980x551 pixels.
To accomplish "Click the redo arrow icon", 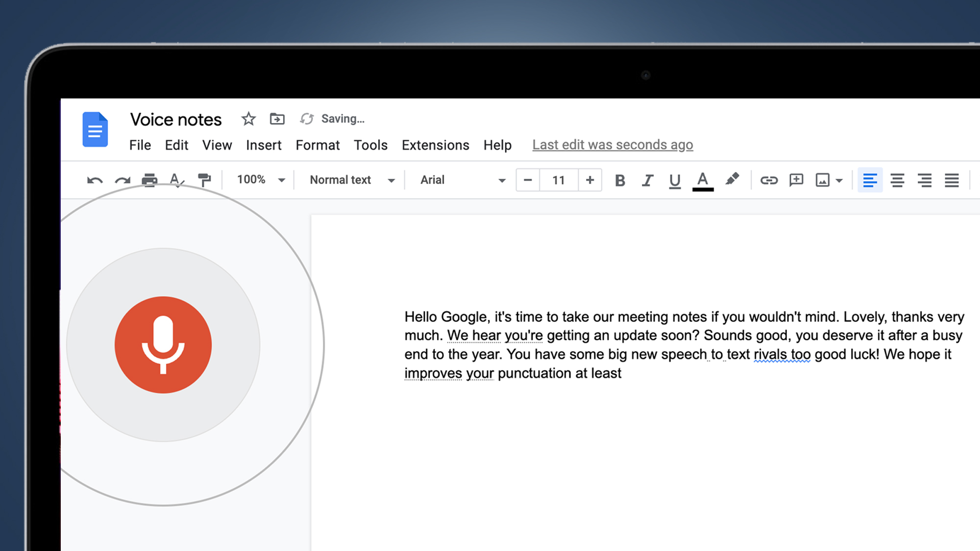I will coord(122,180).
